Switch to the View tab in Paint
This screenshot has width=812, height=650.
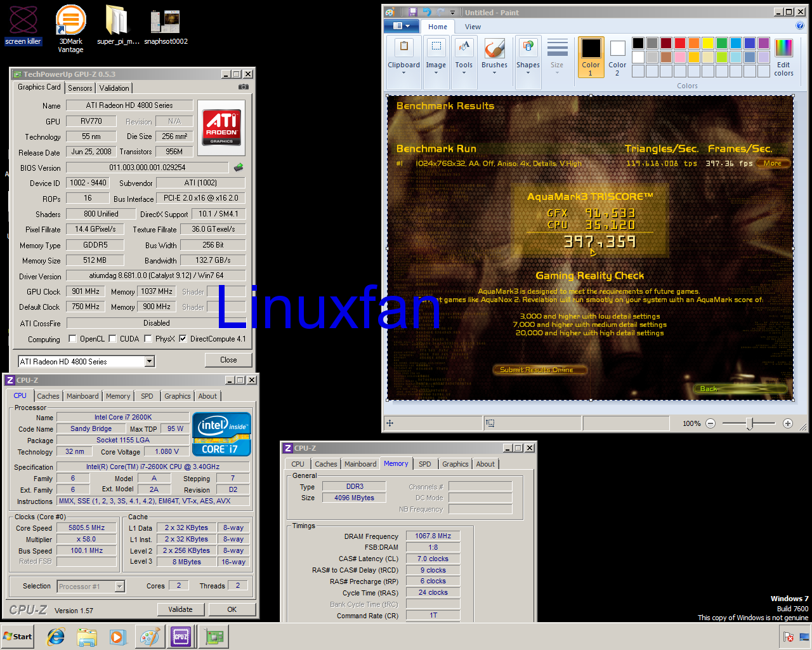(473, 27)
